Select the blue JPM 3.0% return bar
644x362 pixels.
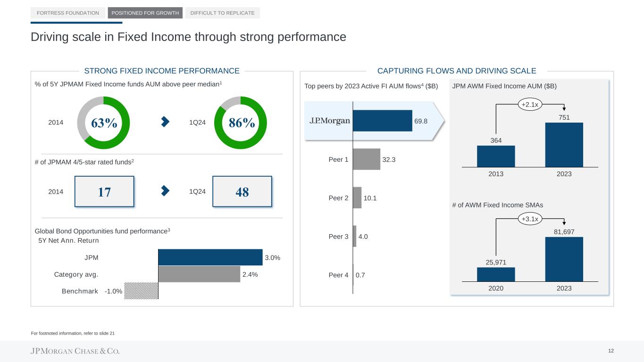210,257
